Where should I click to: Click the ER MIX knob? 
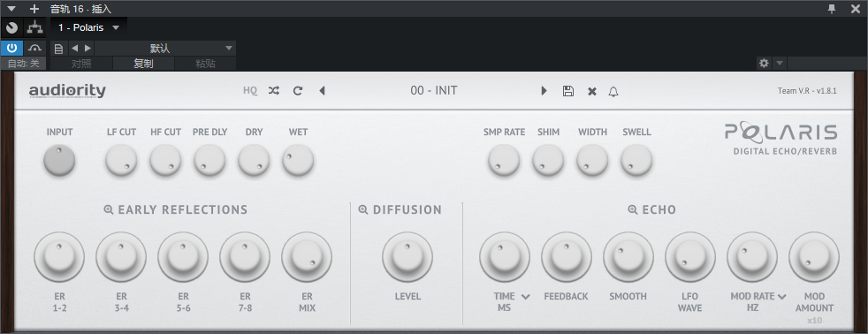tap(307, 257)
